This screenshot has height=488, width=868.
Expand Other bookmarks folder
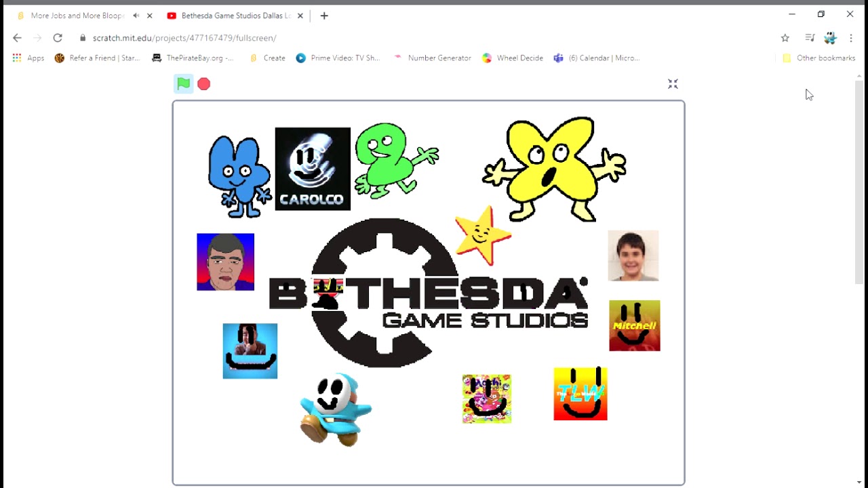coord(819,58)
